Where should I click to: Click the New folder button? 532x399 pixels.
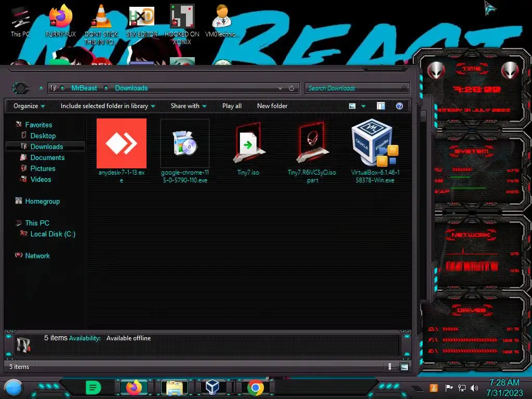pos(272,106)
